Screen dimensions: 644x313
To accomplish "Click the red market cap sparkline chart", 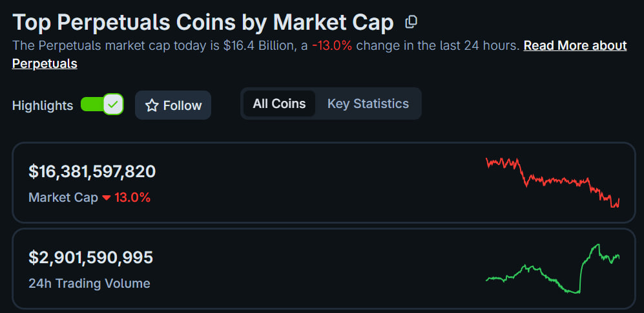I will point(552,183).
